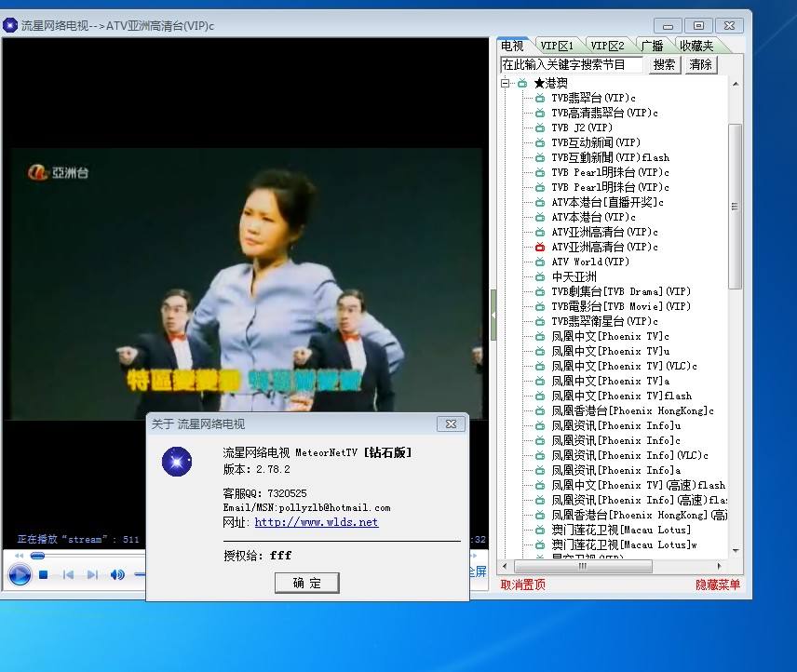This screenshot has height=672, width=797.
Task: Open the 收藏夹 favorites tab
Action: [x=696, y=46]
